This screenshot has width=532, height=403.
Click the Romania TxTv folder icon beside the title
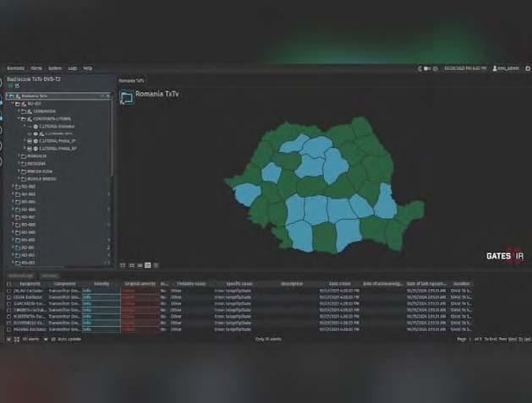coord(126,98)
